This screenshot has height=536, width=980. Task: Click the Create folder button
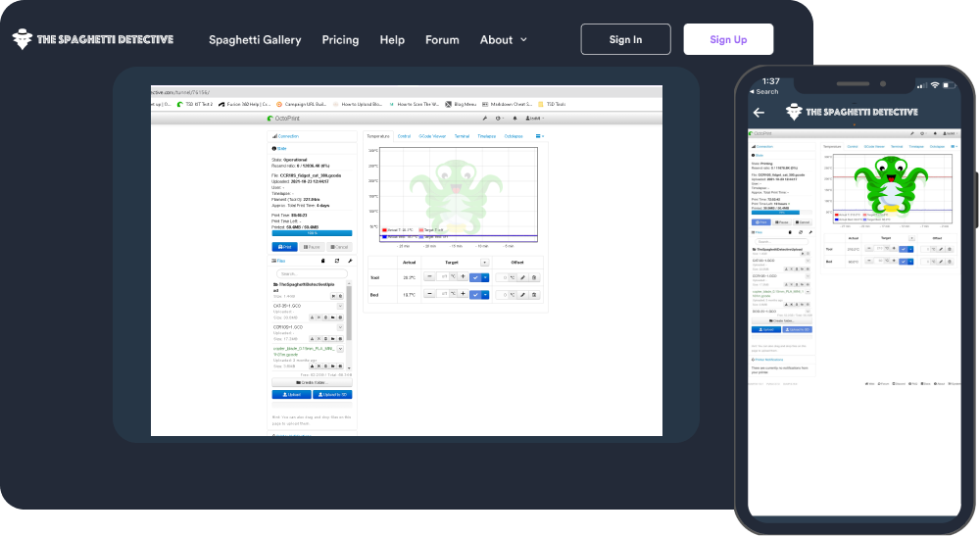click(x=312, y=382)
